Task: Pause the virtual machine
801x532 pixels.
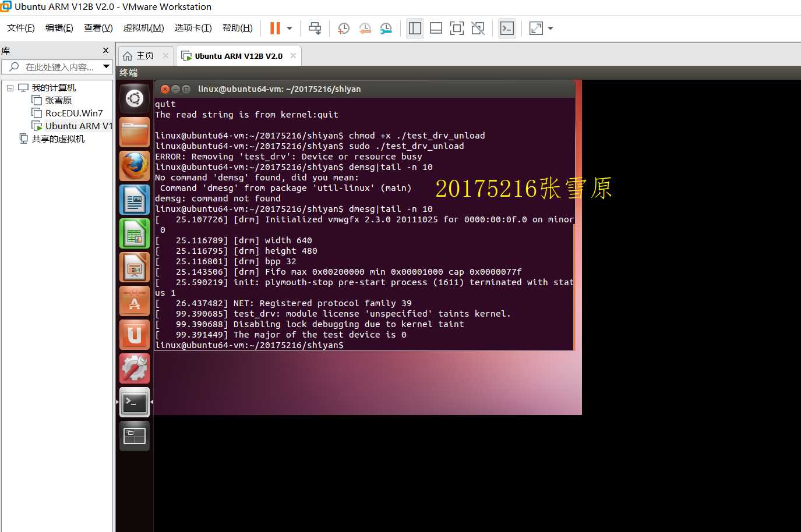Action: [x=275, y=28]
